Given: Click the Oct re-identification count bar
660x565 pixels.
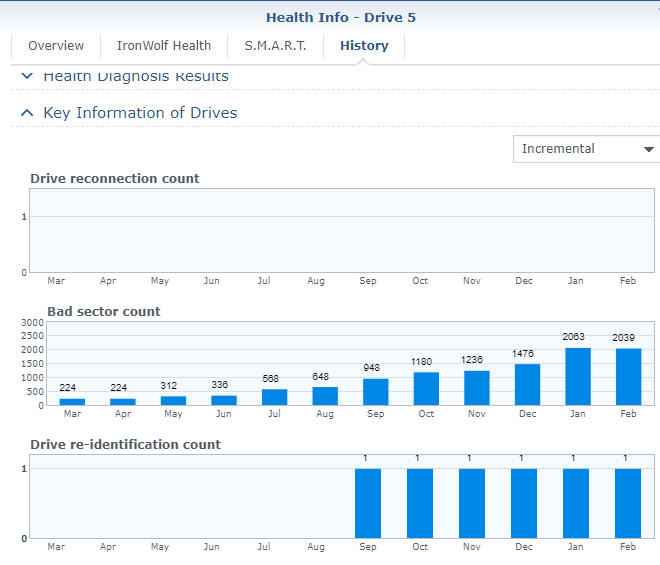Looking at the screenshot, I should (420, 503).
